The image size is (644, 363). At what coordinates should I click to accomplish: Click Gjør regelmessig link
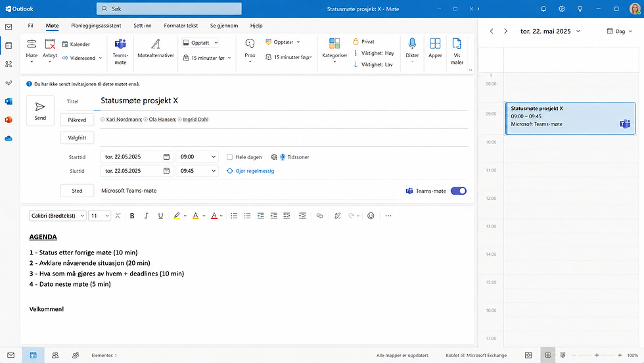(x=250, y=171)
